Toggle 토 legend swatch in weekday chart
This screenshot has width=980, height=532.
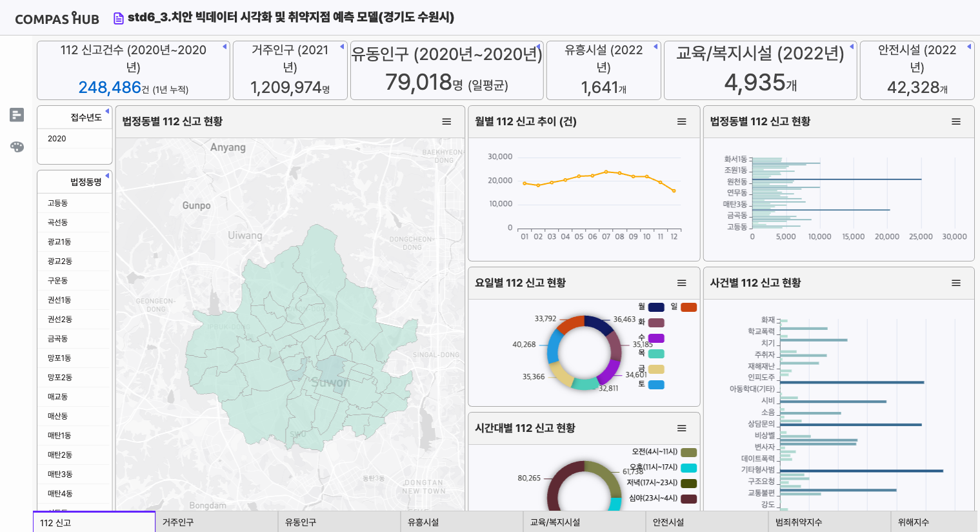tap(656, 385)
